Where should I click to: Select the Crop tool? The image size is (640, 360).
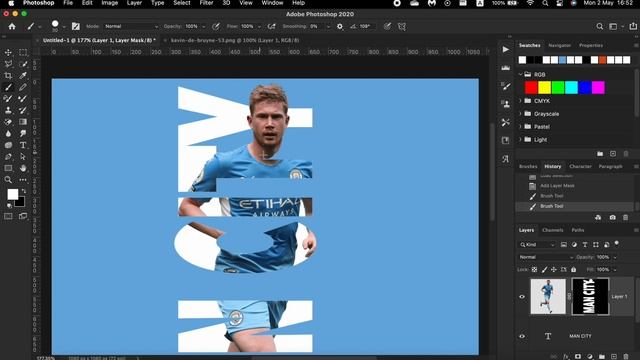click(x=8, y=76)
